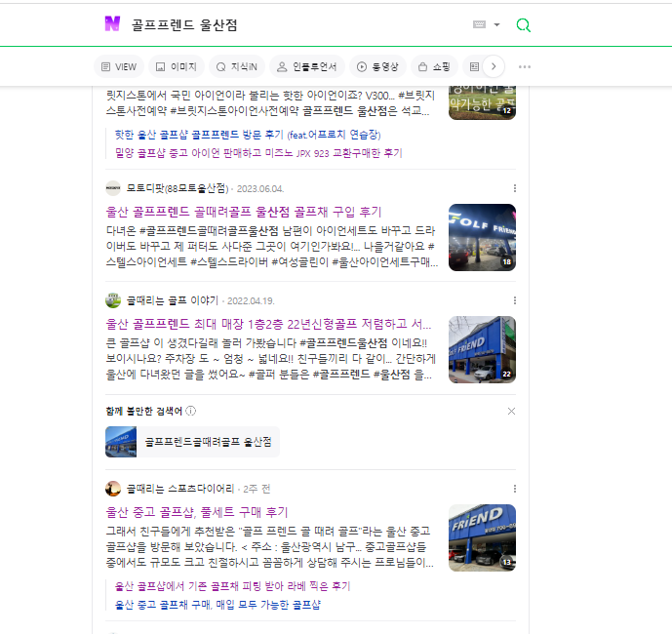Click thumbnail of suggested search 골프프렌드골때려골프
Image resolution: width=672 pixels, height=634 pixels.
click(x=121, y=442)
